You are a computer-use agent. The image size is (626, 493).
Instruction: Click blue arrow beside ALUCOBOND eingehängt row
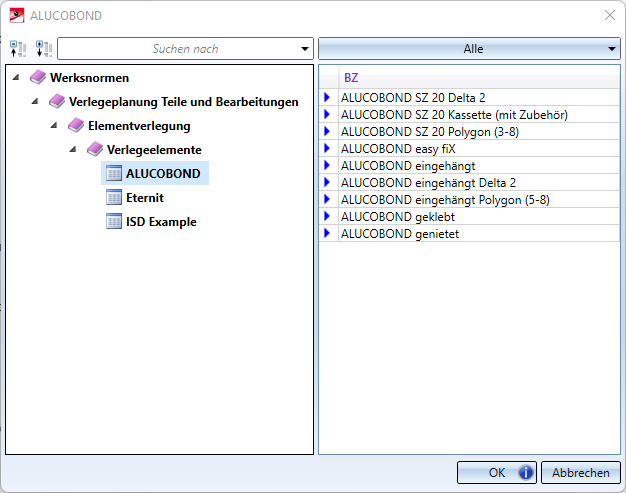(327, 165)
